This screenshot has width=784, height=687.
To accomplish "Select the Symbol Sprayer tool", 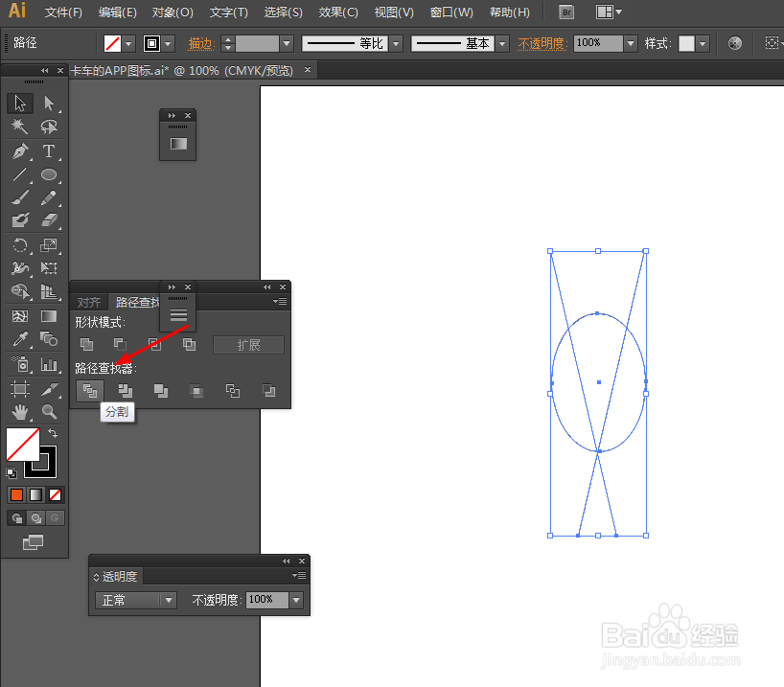I will (x=20, y=364).
